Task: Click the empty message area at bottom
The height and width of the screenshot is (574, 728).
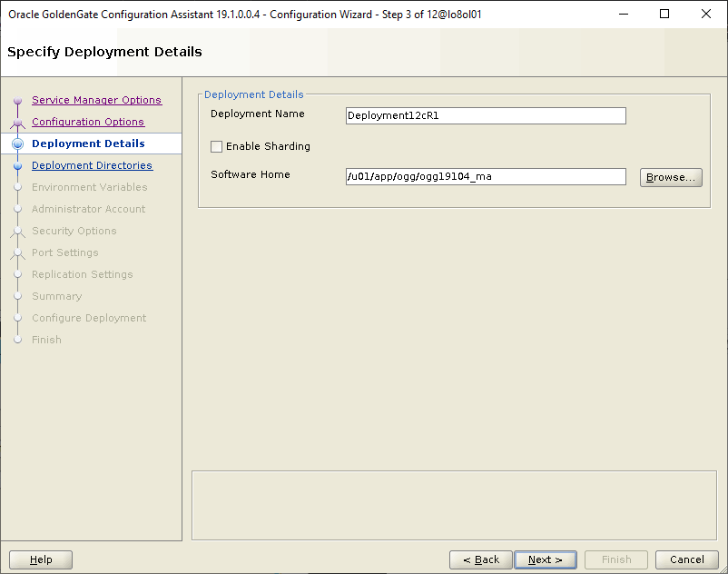Action: point(454,504)
